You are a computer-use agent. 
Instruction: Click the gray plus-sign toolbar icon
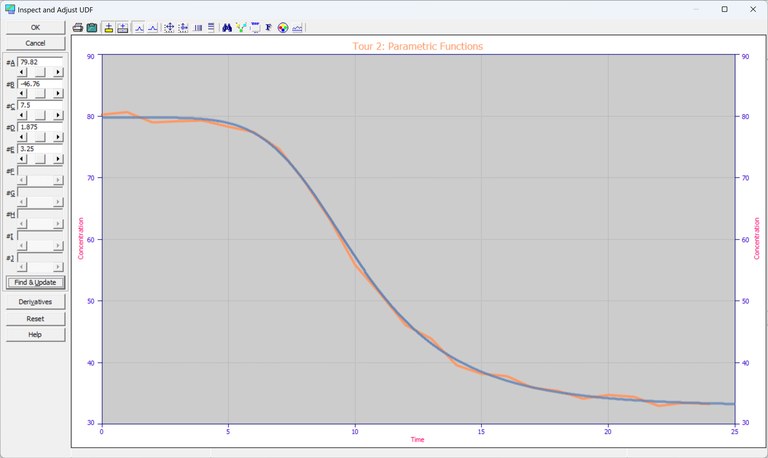tap(122, 28)
